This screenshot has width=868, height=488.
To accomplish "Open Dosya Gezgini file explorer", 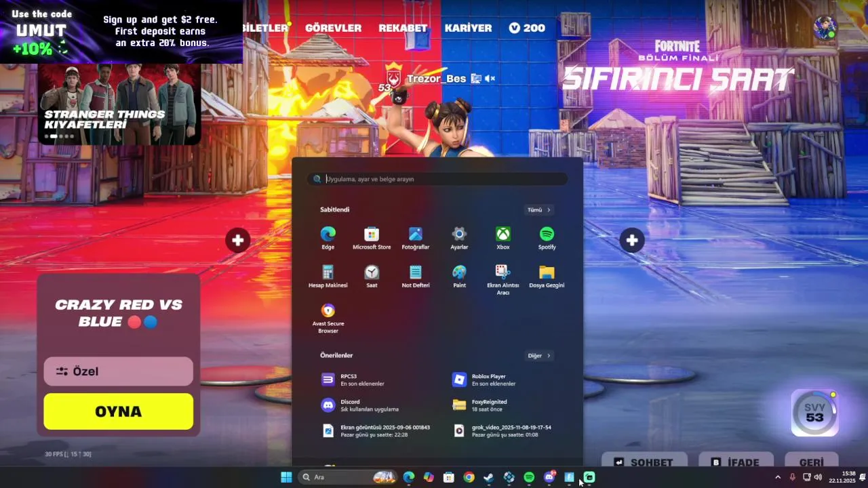I will (x=547, y=276).
